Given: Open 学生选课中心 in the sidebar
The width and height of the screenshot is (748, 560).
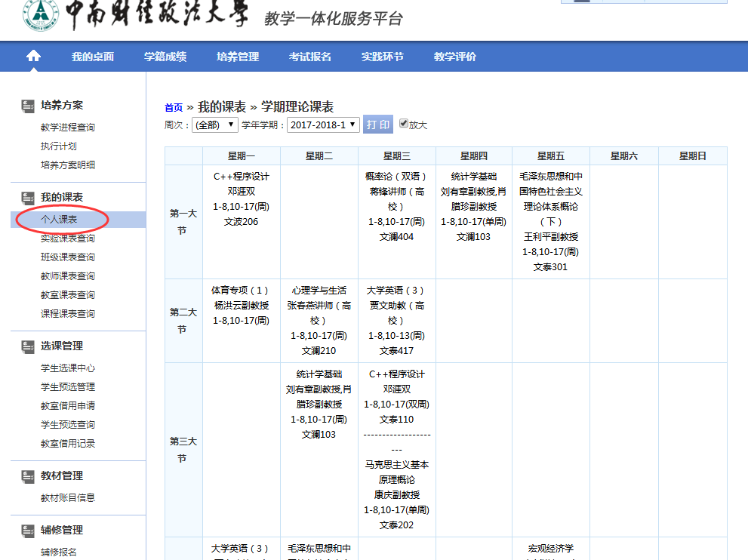Looking at the screenshot, I should (68, 368).
